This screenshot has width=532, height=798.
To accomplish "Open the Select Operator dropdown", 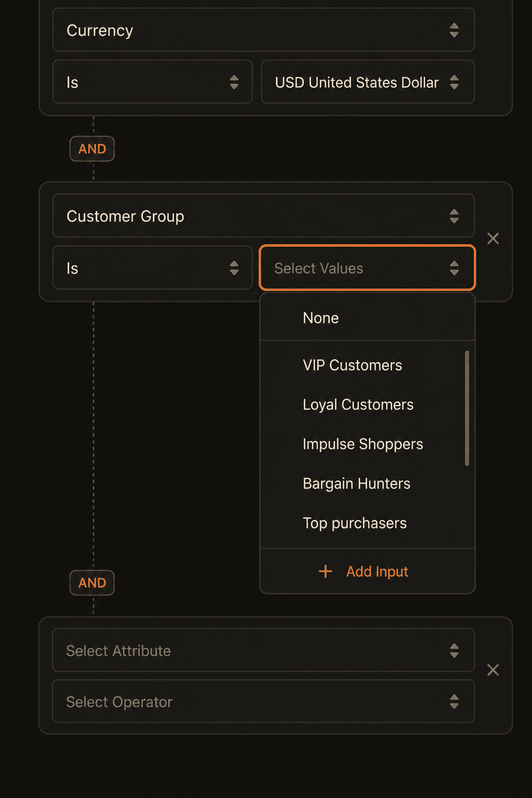I will click(x=263, y=701).
